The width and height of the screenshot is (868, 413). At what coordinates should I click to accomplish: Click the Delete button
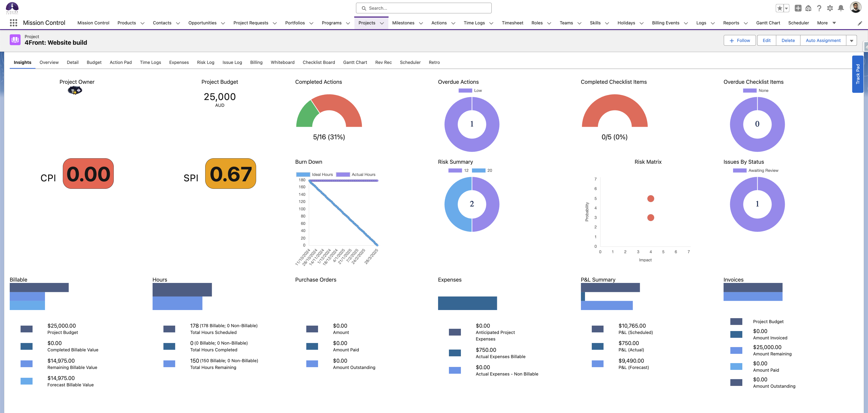[x=788, y=40]
